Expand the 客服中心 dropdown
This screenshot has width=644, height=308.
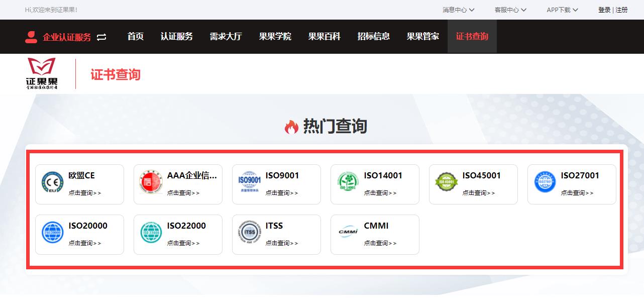(x=510, y=10)
